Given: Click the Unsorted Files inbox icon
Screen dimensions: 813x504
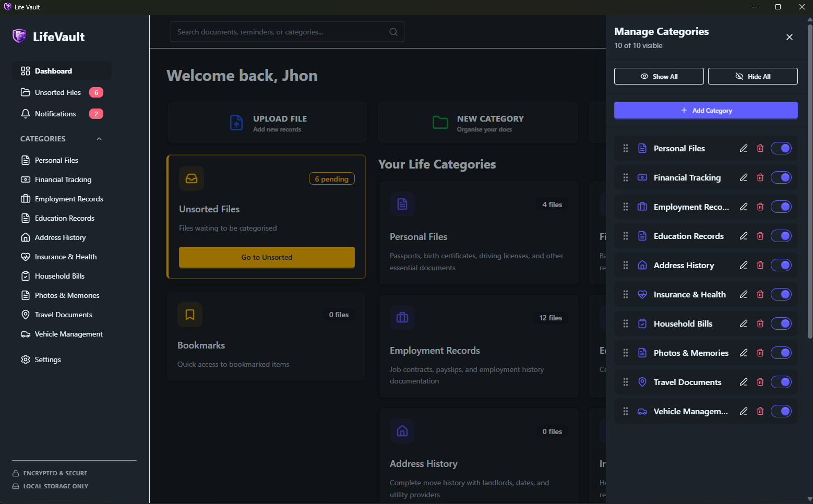Looking at the screenshot, I should point(192,178).
